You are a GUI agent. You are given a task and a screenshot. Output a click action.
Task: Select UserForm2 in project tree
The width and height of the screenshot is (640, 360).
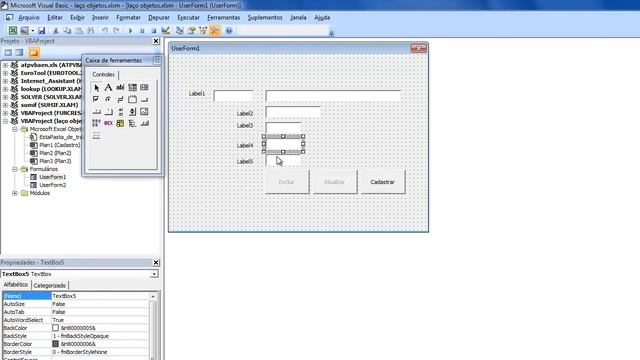[x=53, y=185]
